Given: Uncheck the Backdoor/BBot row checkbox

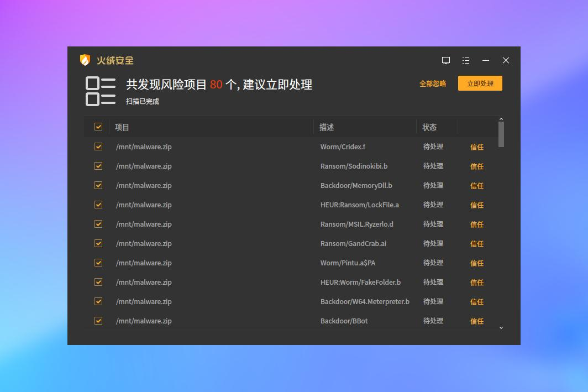Looking at the screenshot, I should 98,321.
